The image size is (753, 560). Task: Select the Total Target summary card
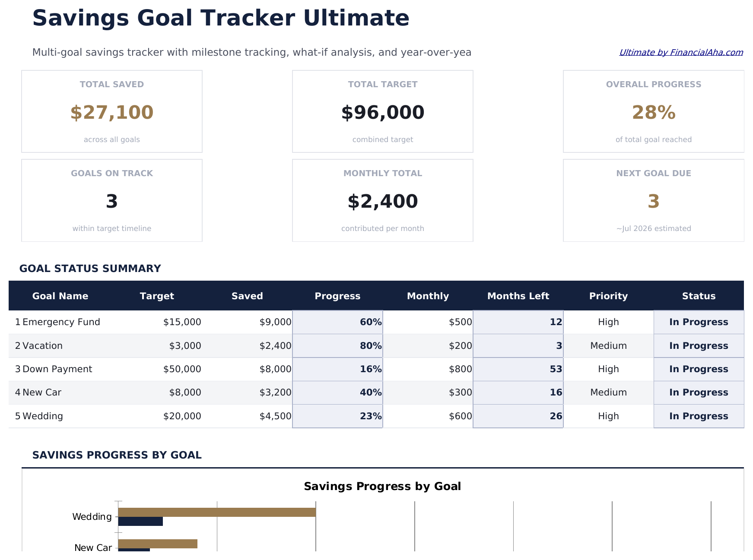point(382,111)
